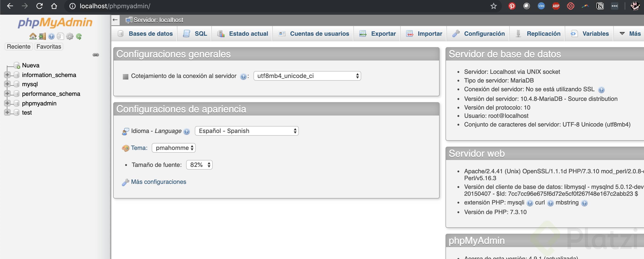Click the Notion browser extension icon
The image size is (644, 259).
pyautogui.click(x=600, y=6)
